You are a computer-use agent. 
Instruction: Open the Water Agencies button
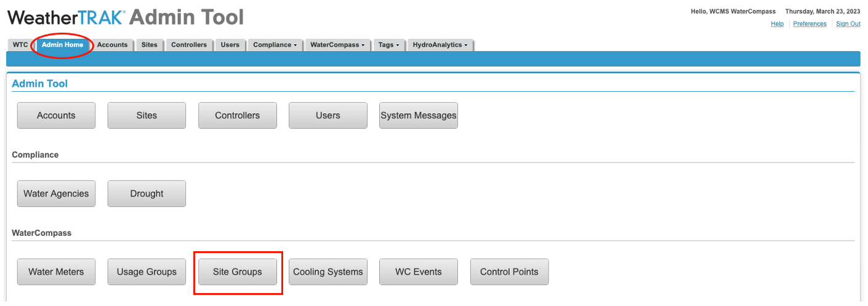click(56, 193)
